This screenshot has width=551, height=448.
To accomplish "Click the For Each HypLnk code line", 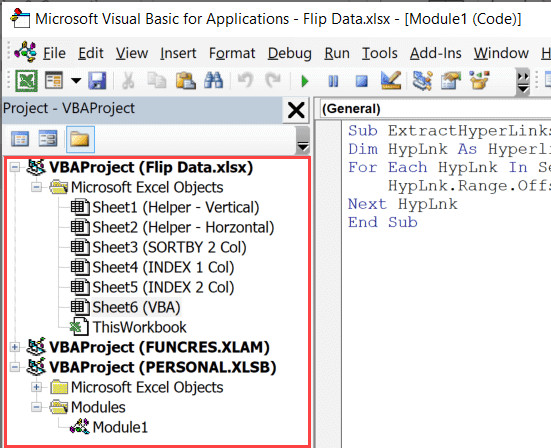I will click(x=449, y=167).
